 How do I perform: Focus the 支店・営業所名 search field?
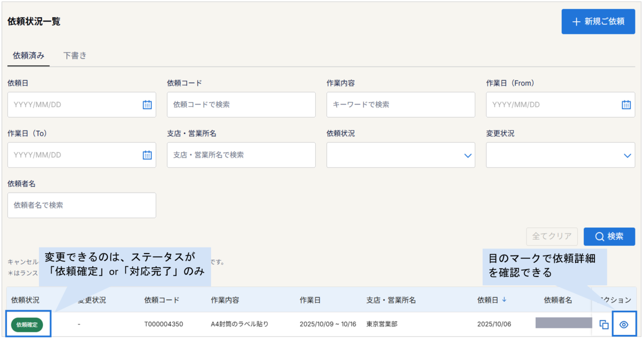click(x=241, y=155)
